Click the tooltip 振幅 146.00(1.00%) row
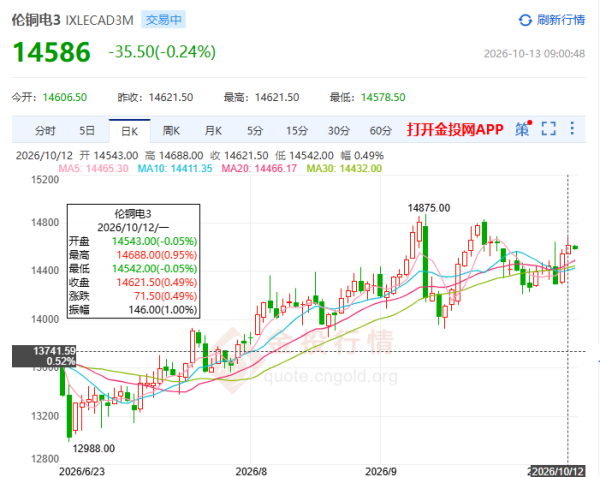This screenshot has width=600, height=477. click(133, 309)
